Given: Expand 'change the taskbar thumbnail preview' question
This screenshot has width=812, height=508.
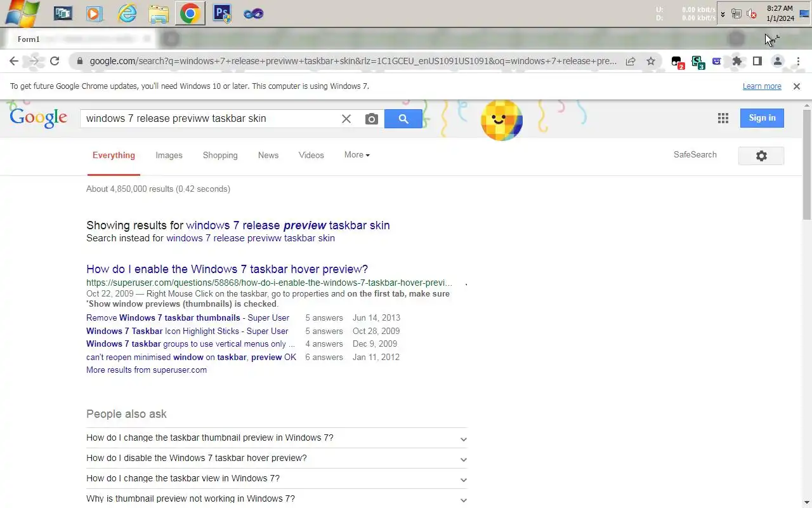Looking at the screenshot, I should 277,438.
